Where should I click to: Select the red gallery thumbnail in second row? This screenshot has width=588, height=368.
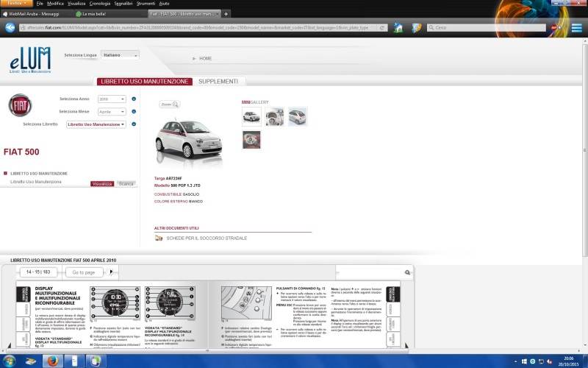251,140
